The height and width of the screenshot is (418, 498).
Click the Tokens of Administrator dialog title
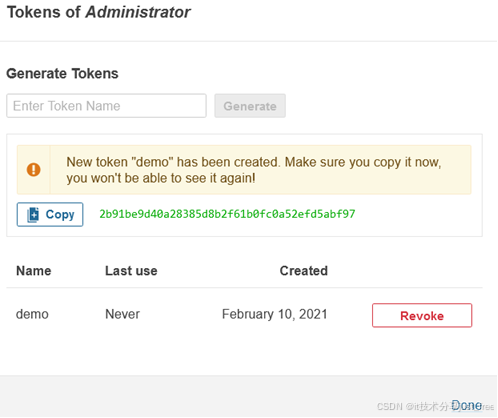pyautogui.click(x=99, y=12)
